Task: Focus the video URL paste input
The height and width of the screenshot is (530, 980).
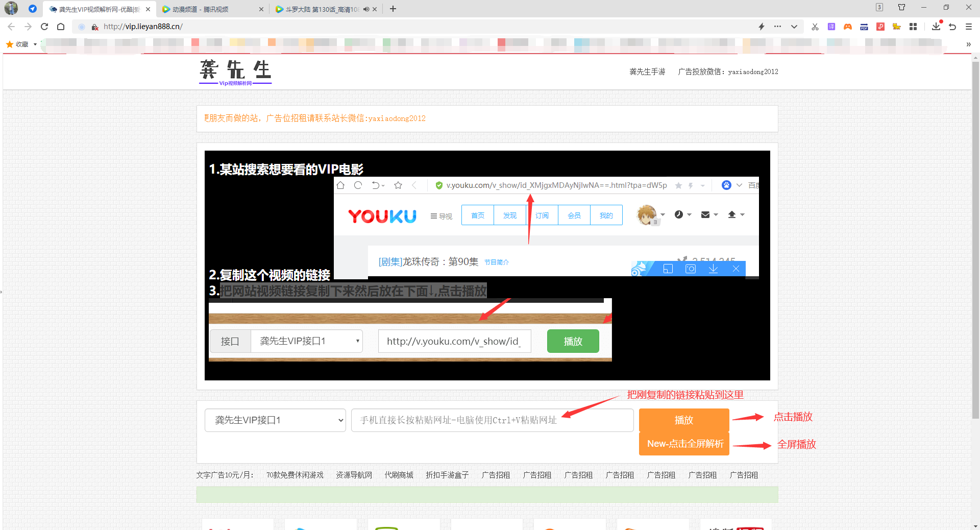Action: pos(492,420)
